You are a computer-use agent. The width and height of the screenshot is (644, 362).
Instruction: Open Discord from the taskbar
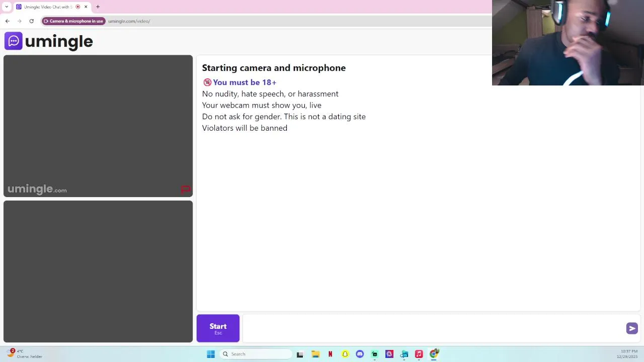click(360, 354)
